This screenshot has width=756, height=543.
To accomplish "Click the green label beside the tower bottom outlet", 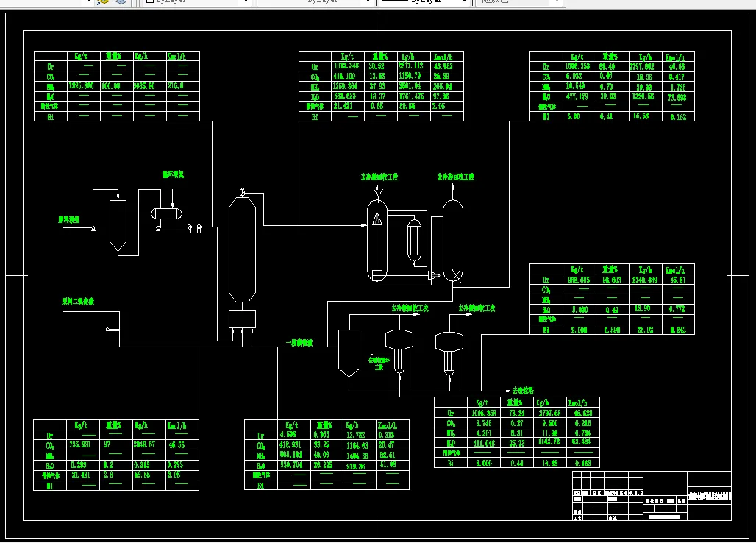I will pyautogui.click(x=299, y=343).
